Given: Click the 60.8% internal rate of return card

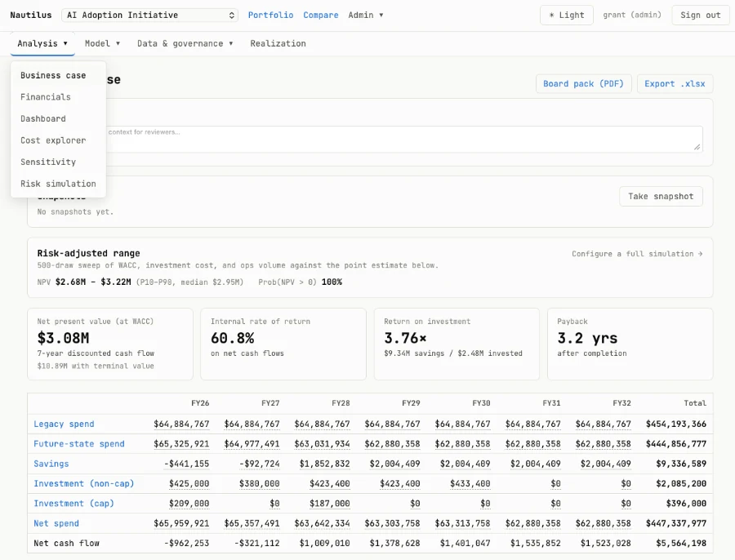Looking at the screenshot, I should (283, 344).
